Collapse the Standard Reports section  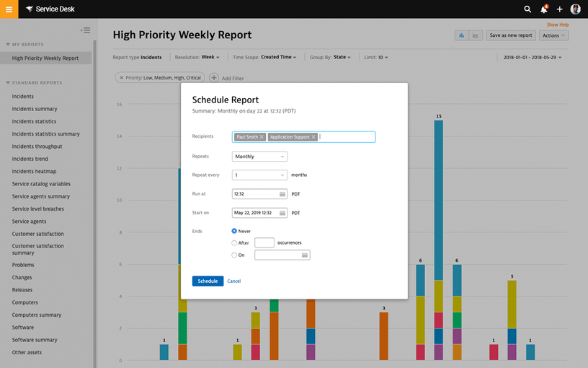pos(8,82)
